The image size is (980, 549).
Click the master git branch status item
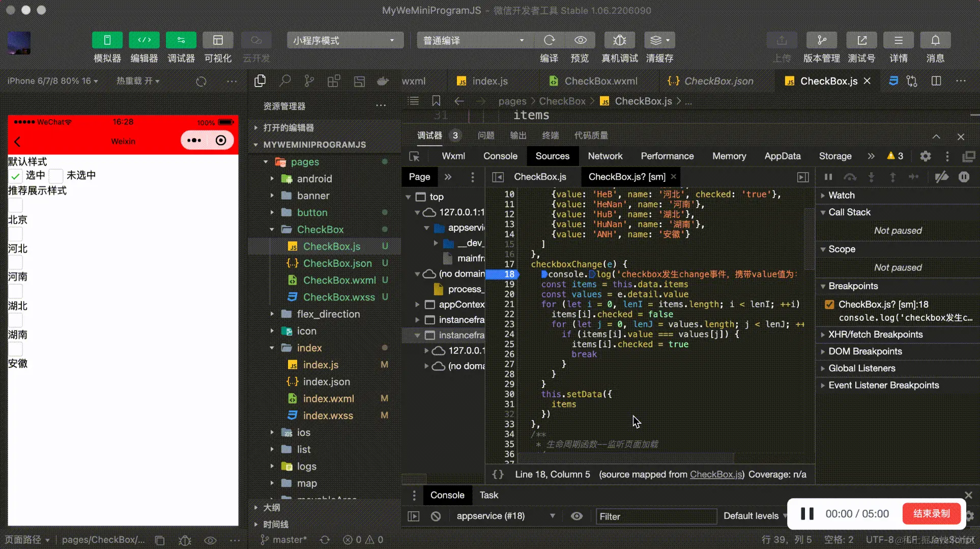[x=283, y=540]
